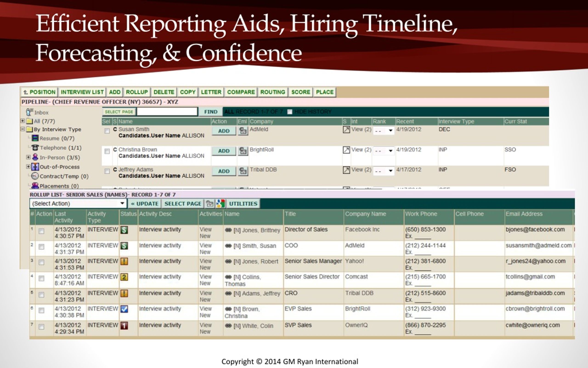The width and height of the screenshot is (588, 368).
Task: Click exclamation status icon for Jeffrey Adams
Action: (x=124, y=293)
